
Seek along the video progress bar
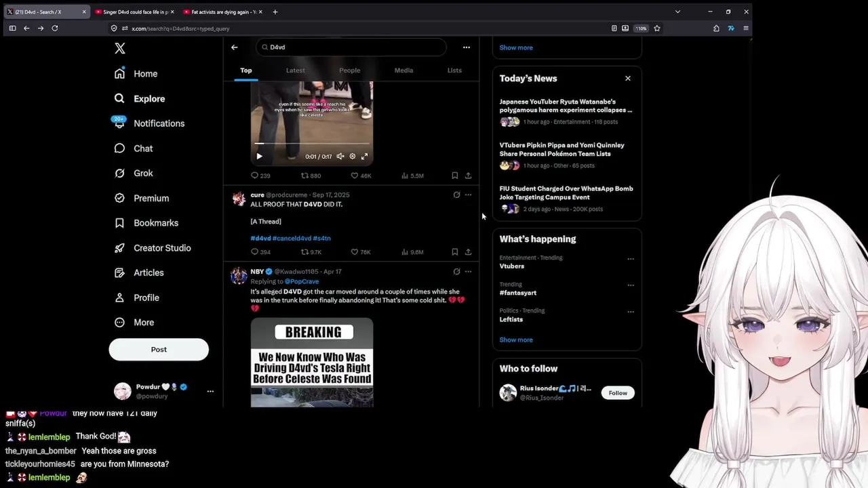point(312,144)
